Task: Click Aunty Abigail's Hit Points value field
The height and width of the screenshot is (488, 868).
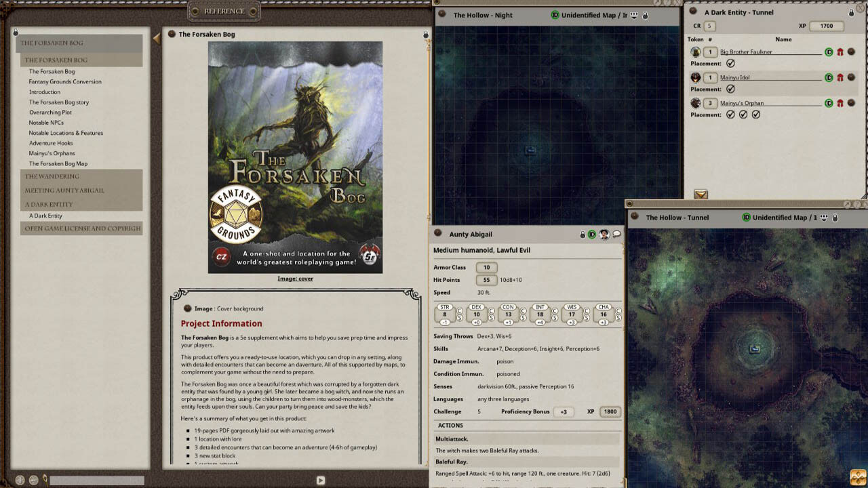Action: tap(486, 280)
